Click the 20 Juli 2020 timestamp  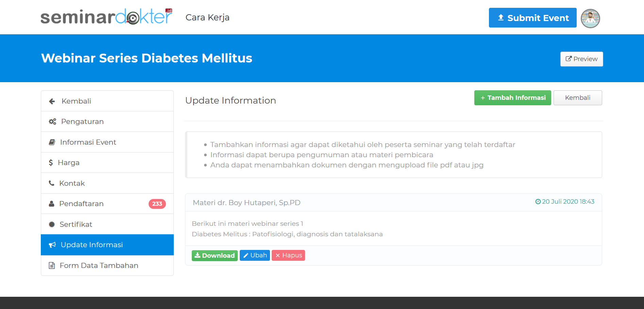tap(565, 202)
